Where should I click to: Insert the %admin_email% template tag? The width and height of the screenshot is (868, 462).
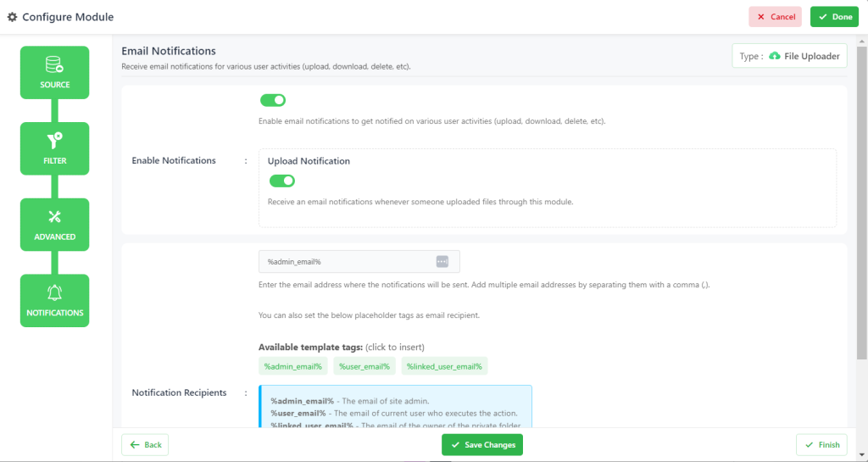coord(292,366)
